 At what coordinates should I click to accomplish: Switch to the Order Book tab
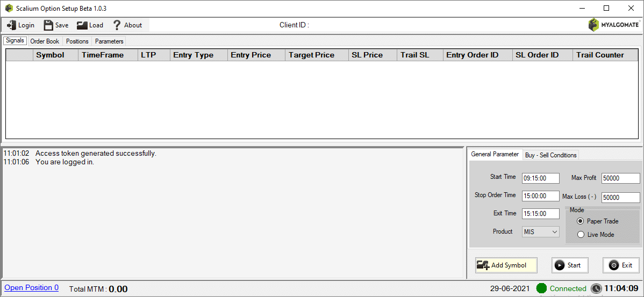pos(45,41)
